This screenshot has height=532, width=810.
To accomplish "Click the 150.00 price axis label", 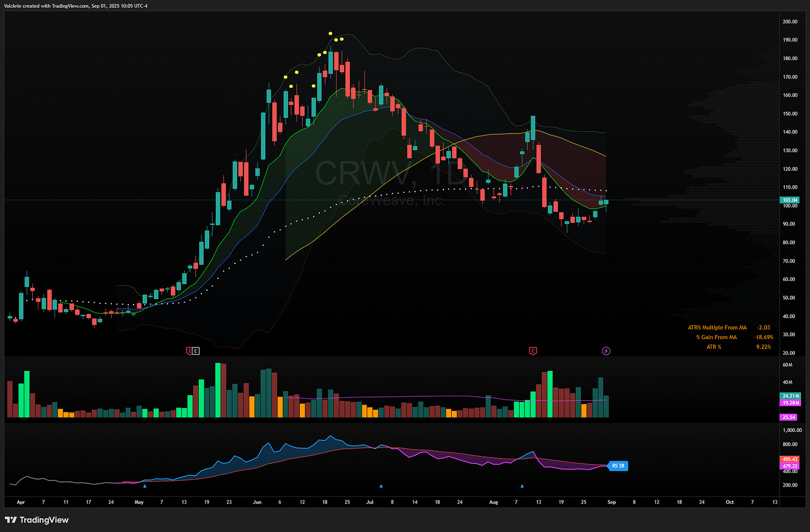I will coord(790,113).
